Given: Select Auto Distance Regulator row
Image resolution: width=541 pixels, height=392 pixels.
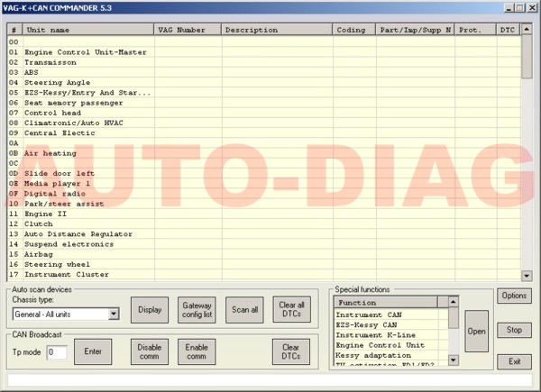Looking at the screenshot, I should [264, 234].
